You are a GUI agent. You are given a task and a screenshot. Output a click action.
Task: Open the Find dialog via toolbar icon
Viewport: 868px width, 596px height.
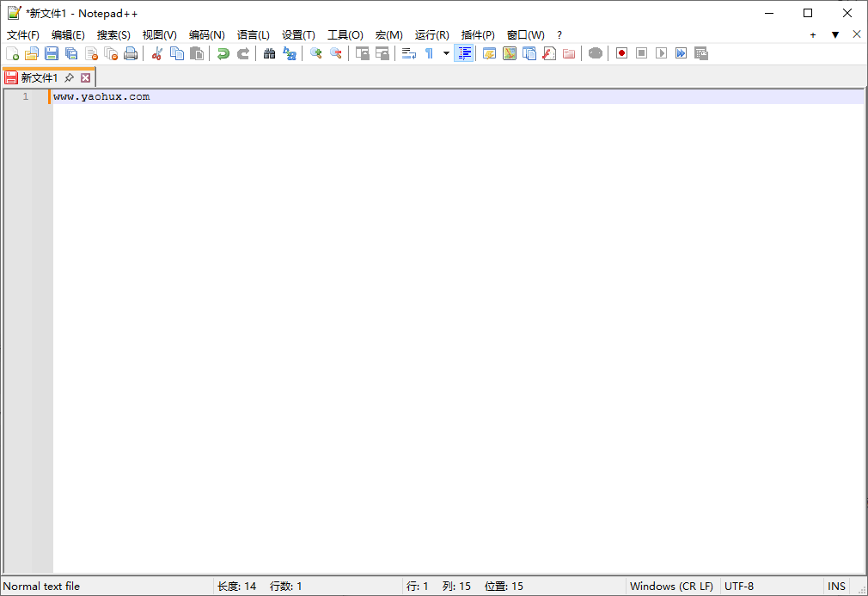coord(269,52)
